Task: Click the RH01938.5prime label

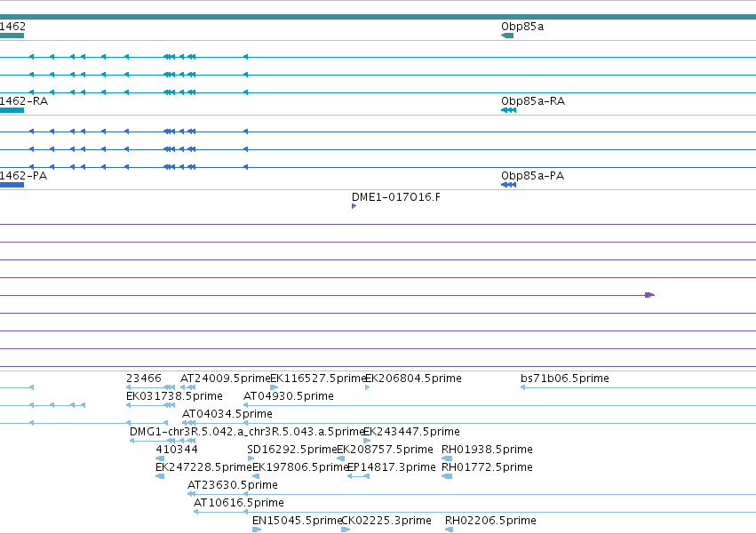Action: [487, 450]
